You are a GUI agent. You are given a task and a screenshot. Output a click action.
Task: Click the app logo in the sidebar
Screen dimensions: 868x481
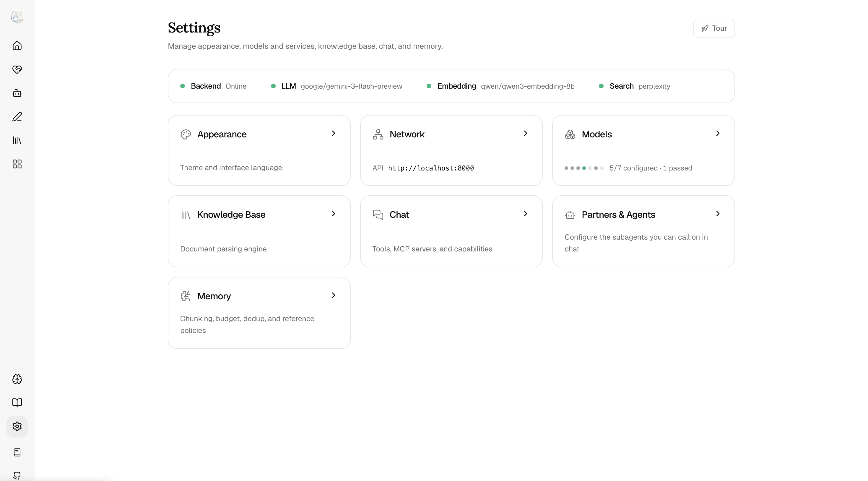tap(17, 17)
